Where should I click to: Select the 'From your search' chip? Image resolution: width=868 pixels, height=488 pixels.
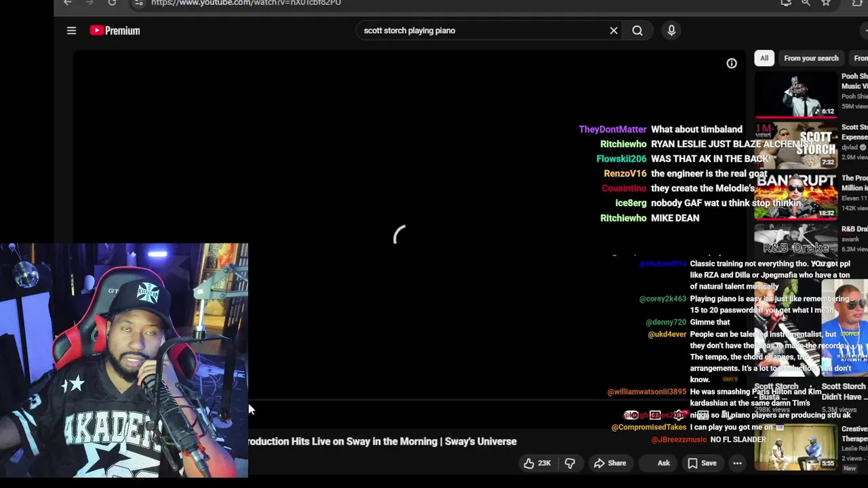(x=811, y=58)
